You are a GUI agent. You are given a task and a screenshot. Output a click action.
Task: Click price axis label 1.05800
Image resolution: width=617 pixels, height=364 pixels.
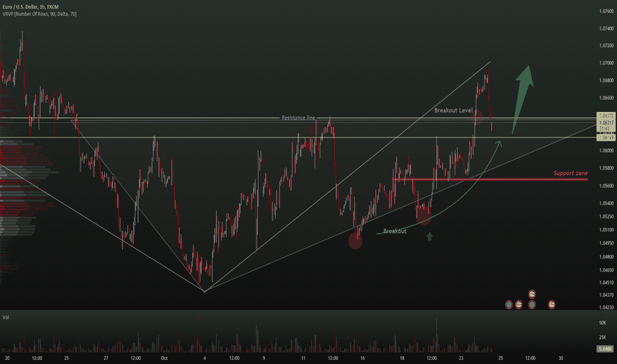[606, 168]
